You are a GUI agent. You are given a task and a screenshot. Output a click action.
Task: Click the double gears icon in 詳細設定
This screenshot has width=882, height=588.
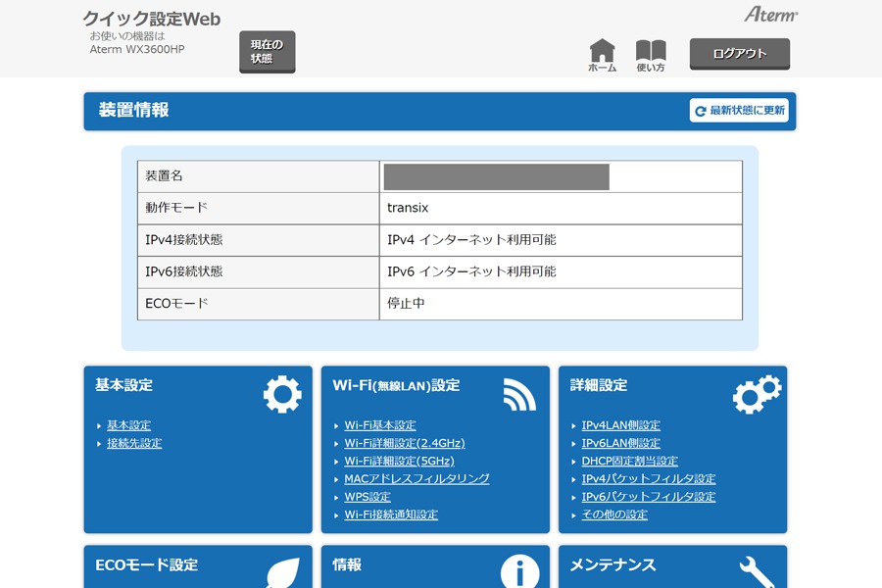pyautogui.click(x=758, y=394)
